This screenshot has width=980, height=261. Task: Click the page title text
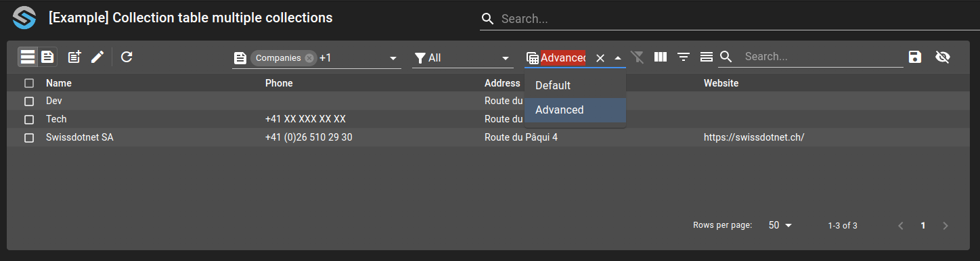pyautogui.click(x=190, y=18)
